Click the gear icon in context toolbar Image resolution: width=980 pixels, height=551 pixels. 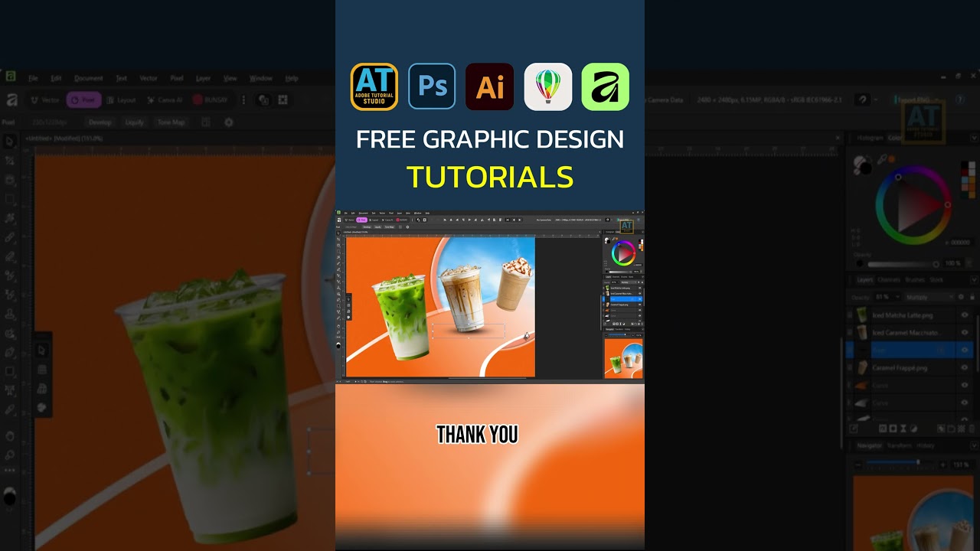click(x=228, y=122)
